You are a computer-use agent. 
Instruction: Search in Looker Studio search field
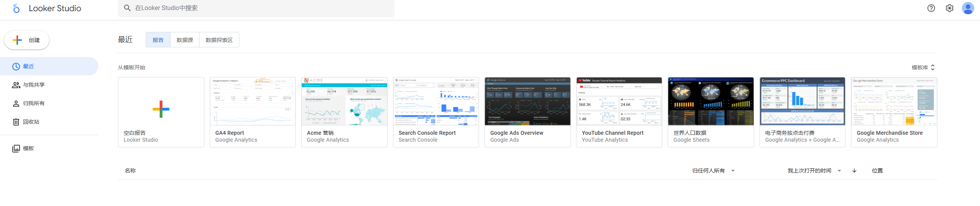tap(256, 8)
